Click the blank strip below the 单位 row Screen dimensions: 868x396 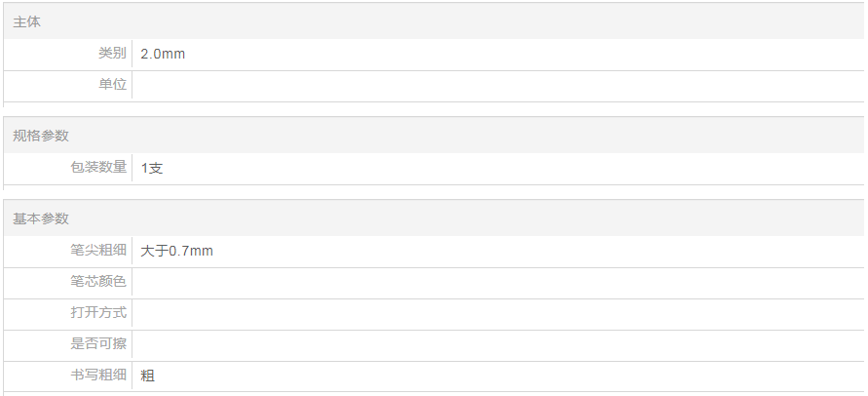pyautogui.click(x=434, y=105)
